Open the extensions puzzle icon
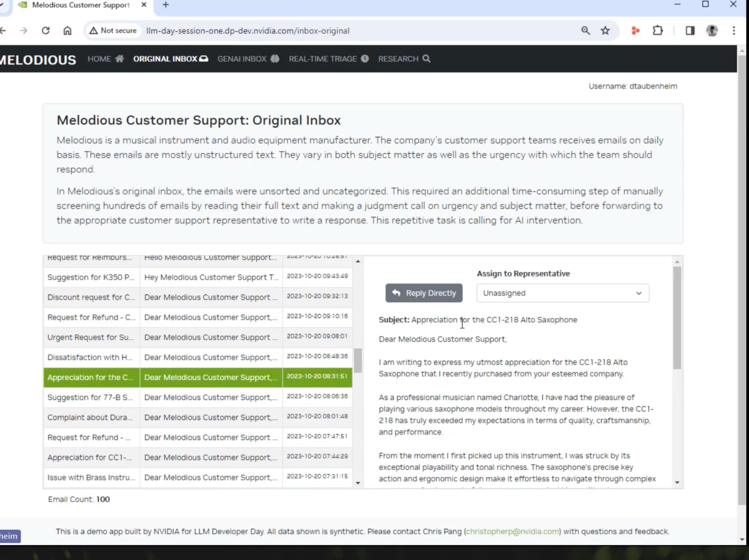 [x=658, y=31]
